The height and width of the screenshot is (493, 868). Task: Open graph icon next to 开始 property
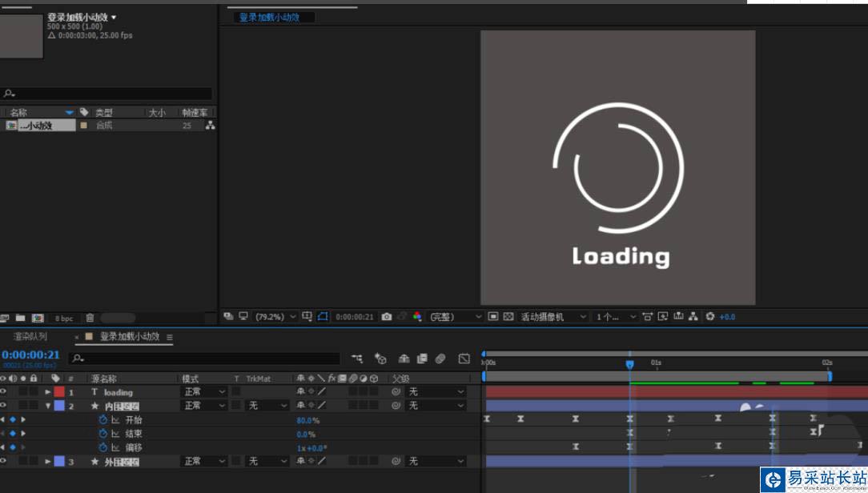point(115,420)
